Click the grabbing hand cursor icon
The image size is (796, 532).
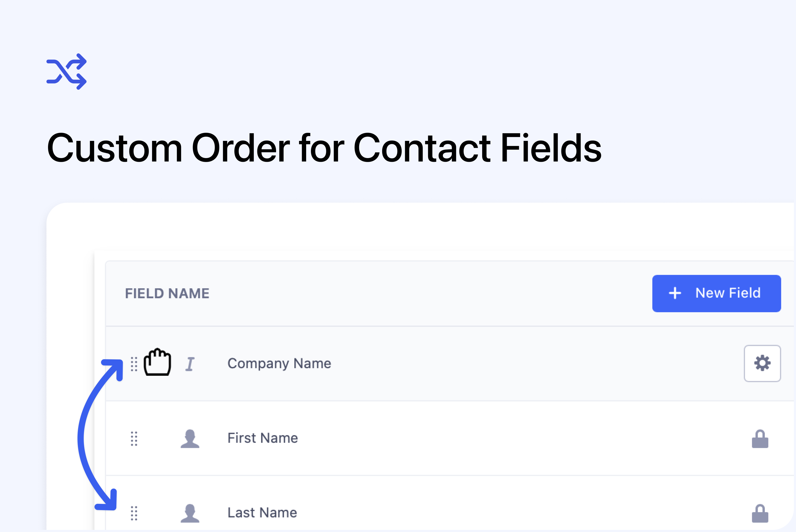point(157,362)
